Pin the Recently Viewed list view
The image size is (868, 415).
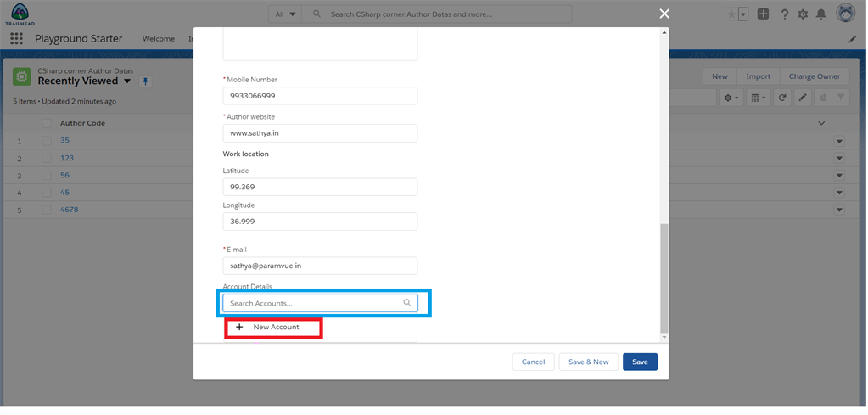[145, 81]
